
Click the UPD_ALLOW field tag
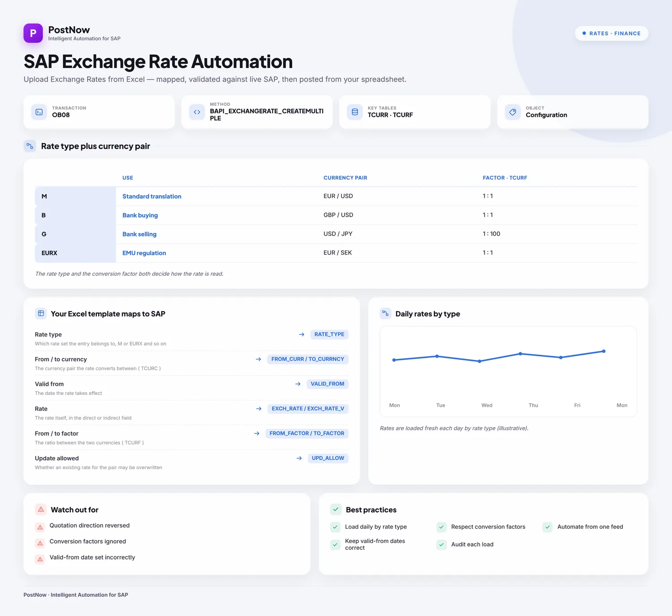click(x=328, y=458)
